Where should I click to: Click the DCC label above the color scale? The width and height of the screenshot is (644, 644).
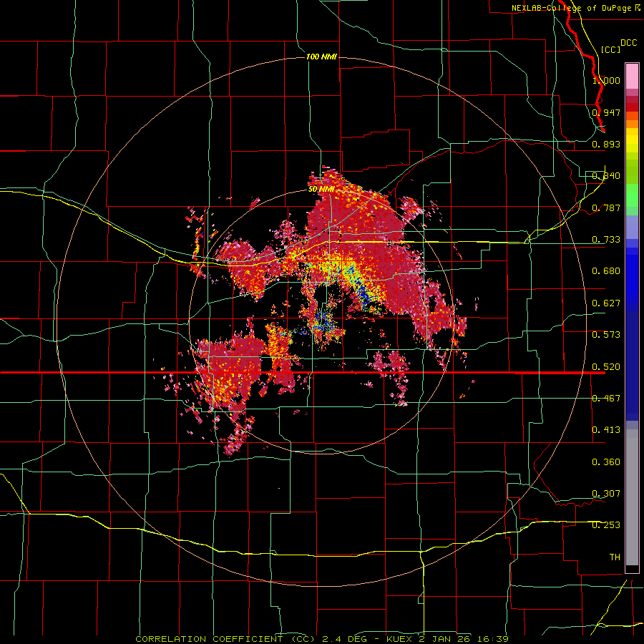click(628, 43)
